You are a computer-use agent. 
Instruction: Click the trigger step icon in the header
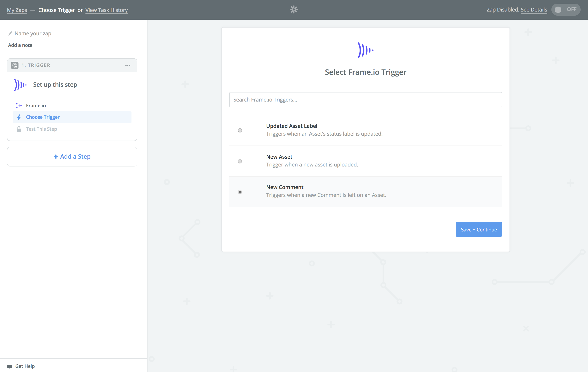[x=15, y=65]
